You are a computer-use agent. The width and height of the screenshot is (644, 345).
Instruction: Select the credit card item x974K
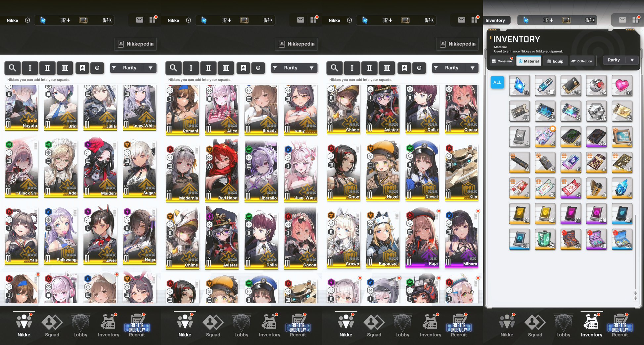coord(571,85)
